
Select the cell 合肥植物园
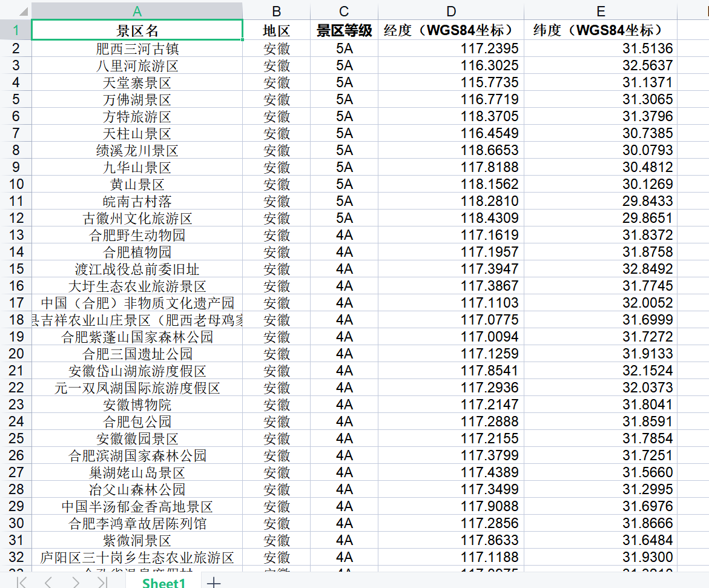coord(137,252)
